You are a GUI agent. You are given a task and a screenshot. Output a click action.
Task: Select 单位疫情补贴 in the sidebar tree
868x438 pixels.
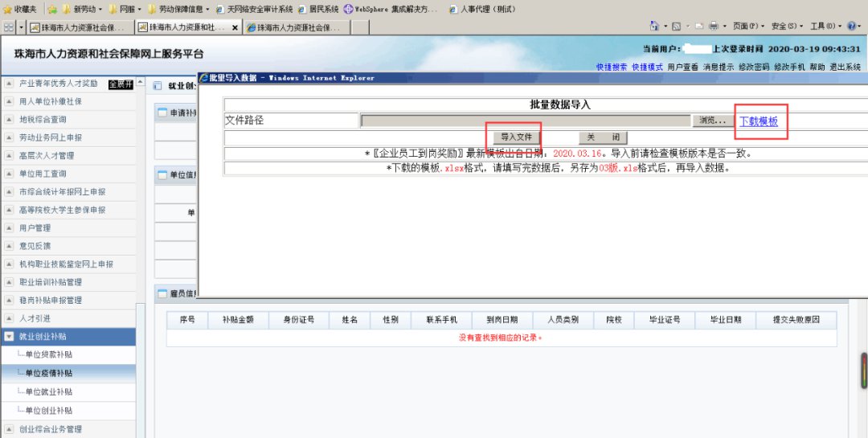pyautogui.click(x=48, y=373)
